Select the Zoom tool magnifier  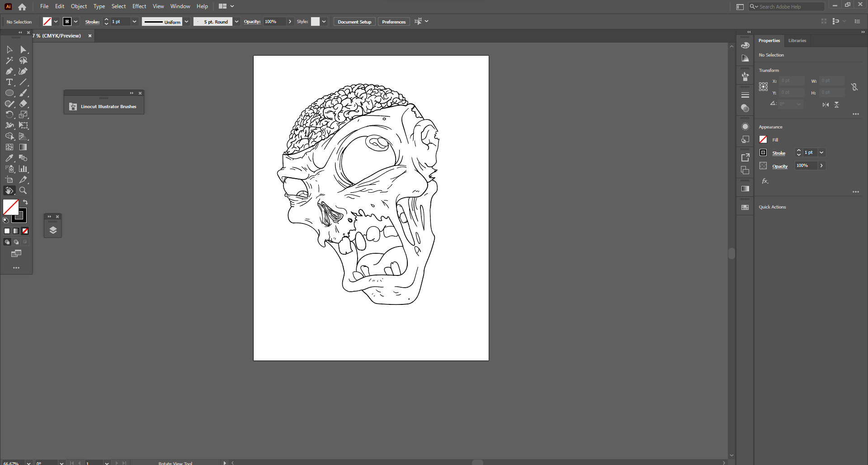[23, 190]
